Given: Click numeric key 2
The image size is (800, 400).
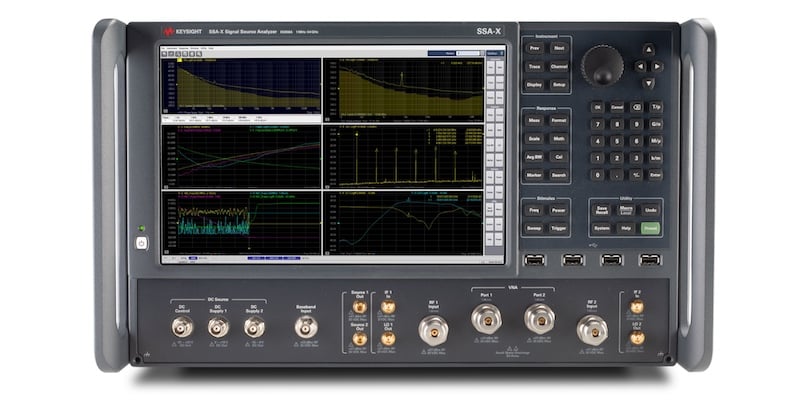Looking at the screenshot, I should point(617,158).
